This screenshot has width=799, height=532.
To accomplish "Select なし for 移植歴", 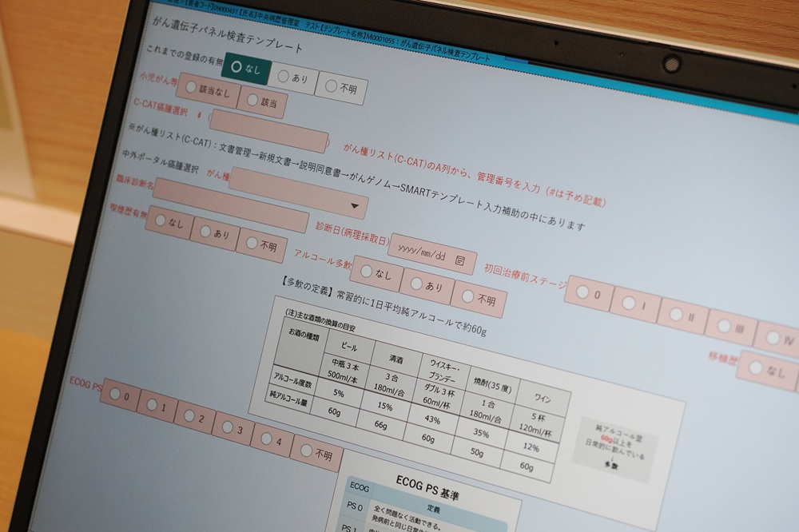I will 766,371.
